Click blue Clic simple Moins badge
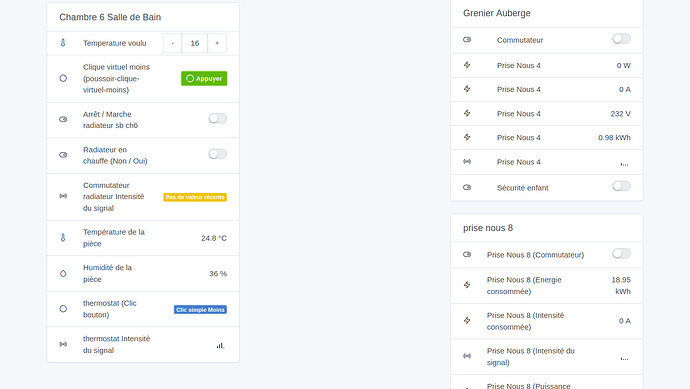This screenshot has width=690, height=389. click(200, 310)
